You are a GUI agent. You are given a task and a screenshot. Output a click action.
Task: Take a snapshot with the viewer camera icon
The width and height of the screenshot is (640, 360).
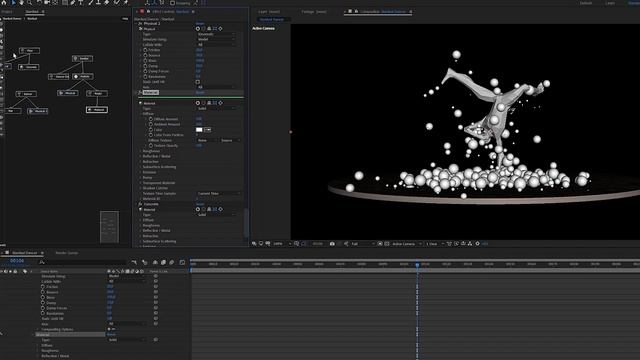tap(332, 244)
